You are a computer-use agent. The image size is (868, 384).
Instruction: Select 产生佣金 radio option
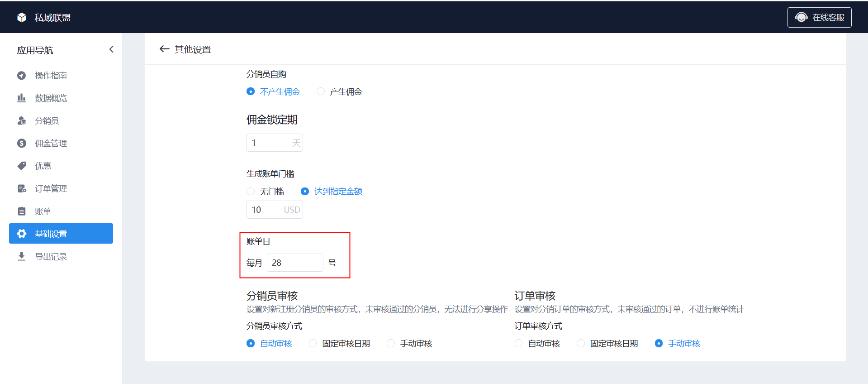point(339,91)
